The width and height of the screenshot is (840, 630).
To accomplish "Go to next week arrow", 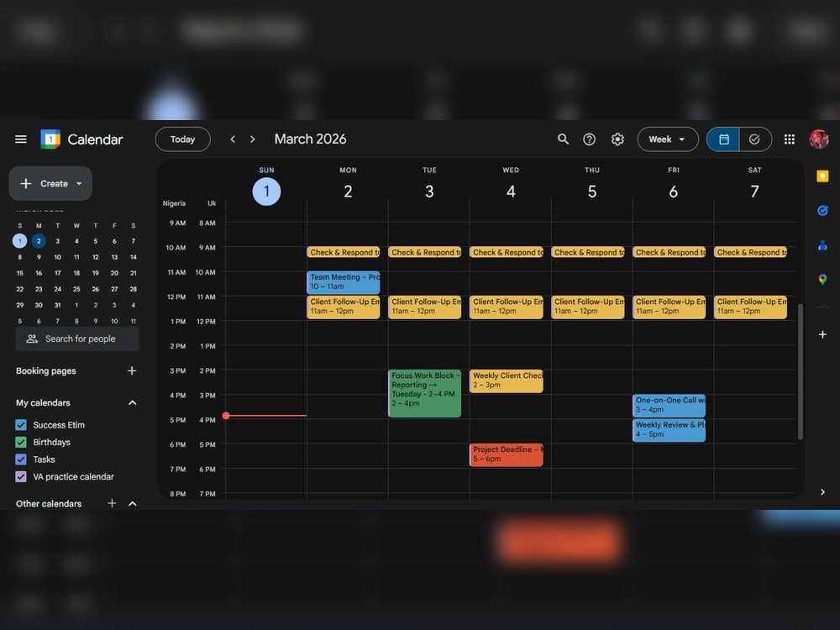I will point(252,139).
